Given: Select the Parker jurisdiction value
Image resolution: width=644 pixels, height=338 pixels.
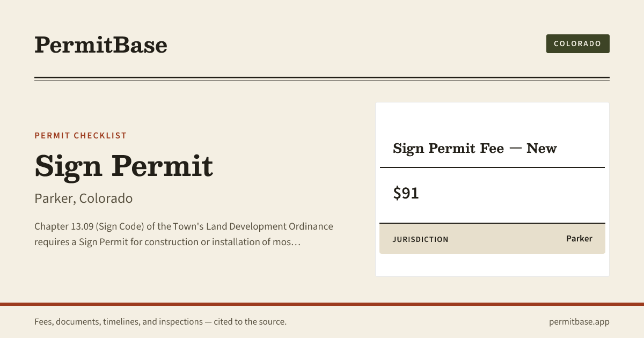Looking at the screenshot, I should pyautogui.click(x=579, y=238).
